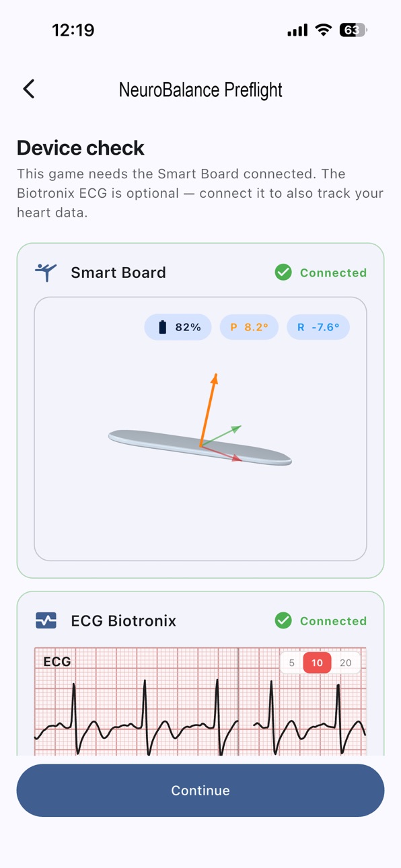Tap the ECG Biotronix Connected status label
This screenshot has width=401, height=868.
point(333,620)
